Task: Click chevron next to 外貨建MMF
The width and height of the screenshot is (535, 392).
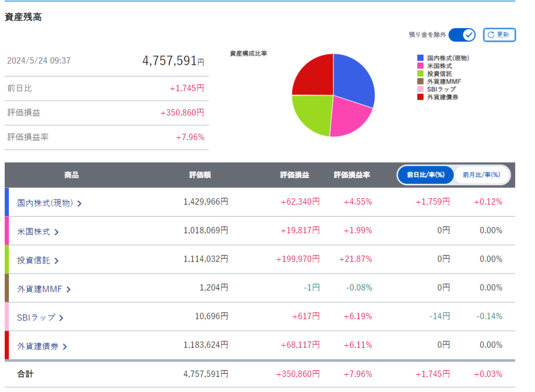Action: point(68,290)
